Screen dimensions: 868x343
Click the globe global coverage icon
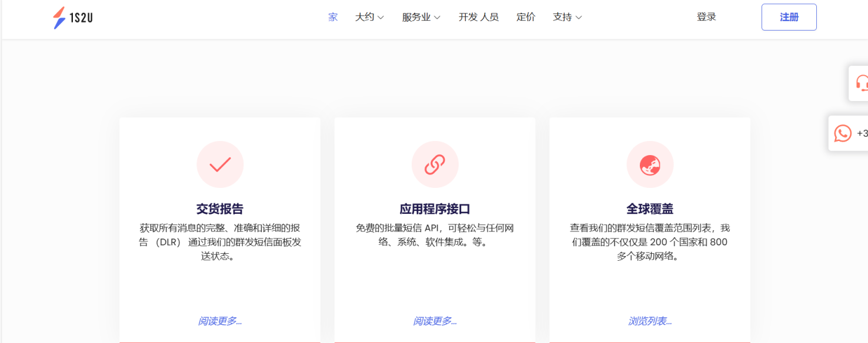650,164
